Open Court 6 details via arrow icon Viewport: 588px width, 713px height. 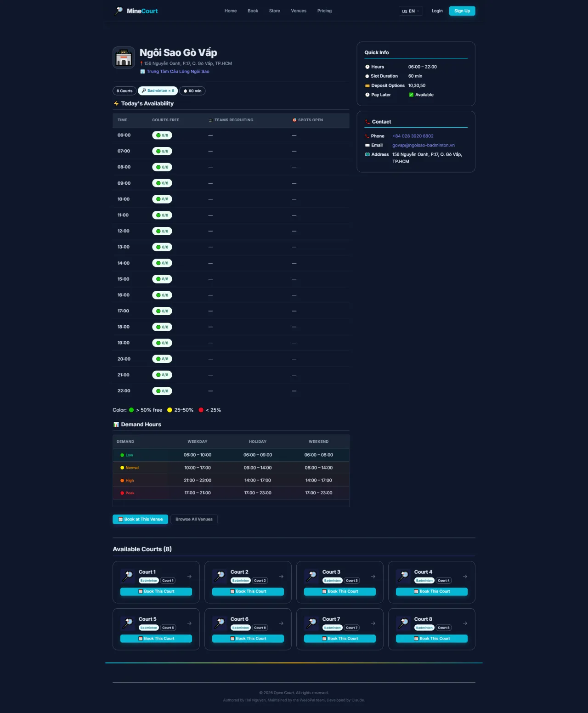tap(281, 623)
